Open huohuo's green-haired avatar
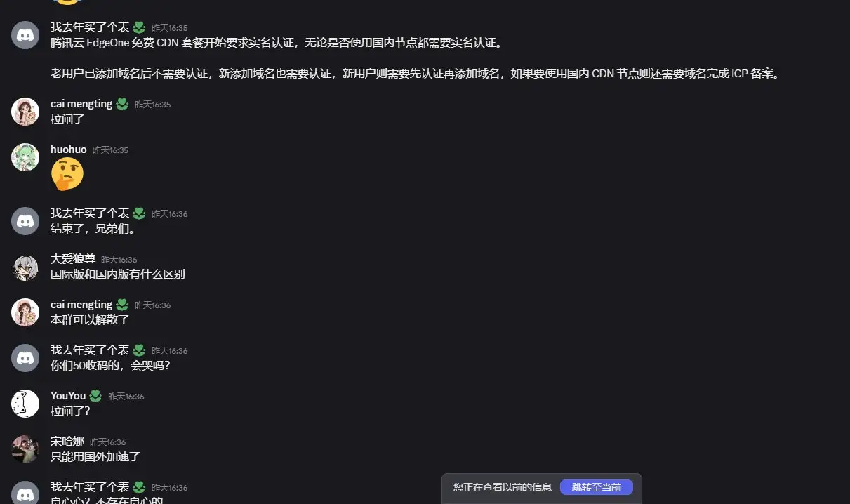 tap(25, 157)
